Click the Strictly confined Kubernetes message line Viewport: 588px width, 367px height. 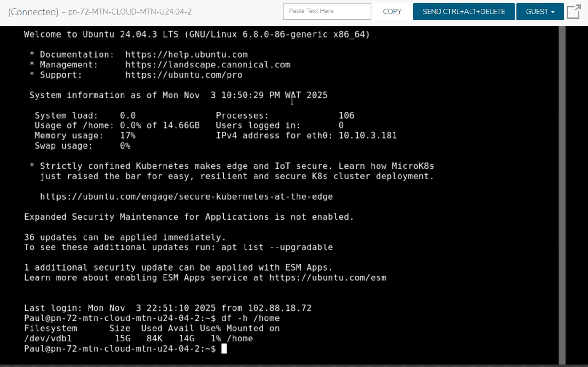237,166
